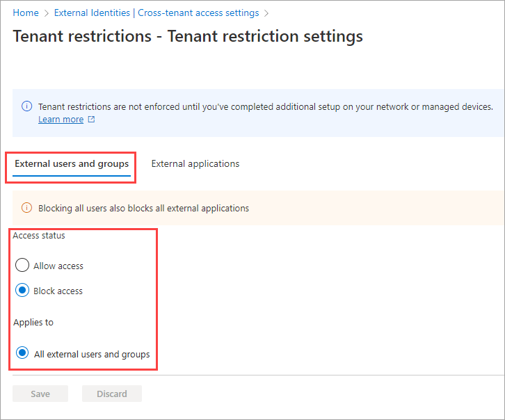Click chevron after Cross-tenant access settings
This screenshot has height=420, width=505.
coord(266,13)
